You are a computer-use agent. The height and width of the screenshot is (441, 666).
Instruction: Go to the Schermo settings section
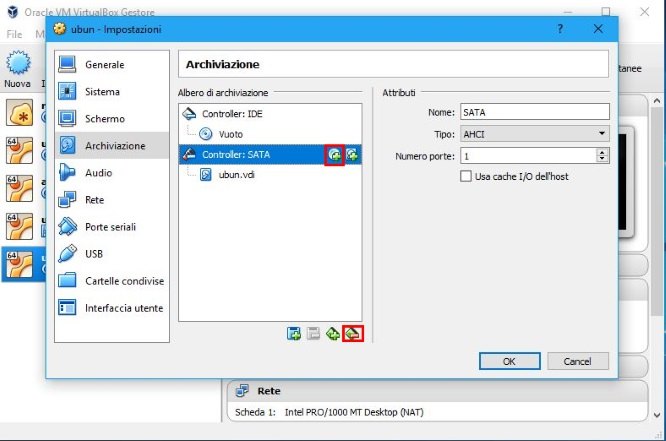point(104,119)
